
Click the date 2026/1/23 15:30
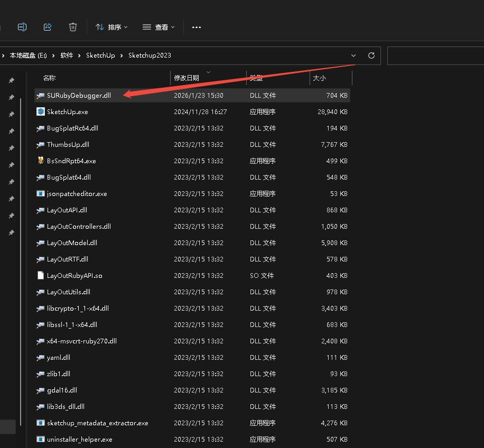click(199, 95)
